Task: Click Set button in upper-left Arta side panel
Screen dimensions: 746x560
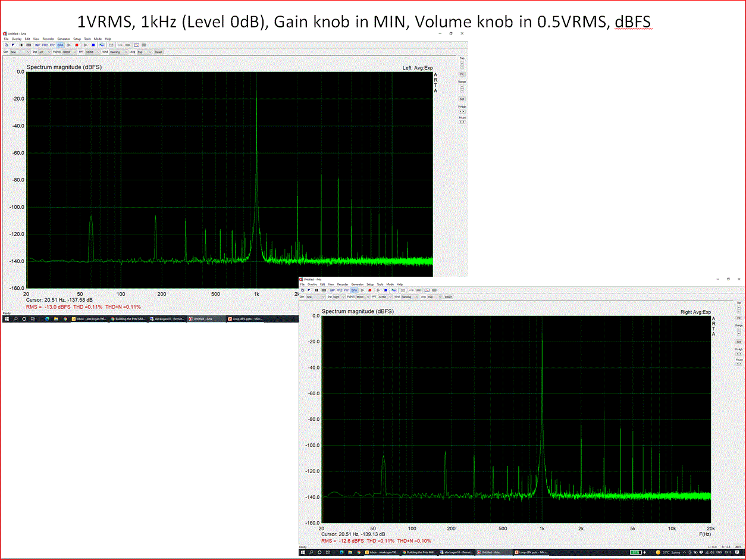Action: (462, 99)
